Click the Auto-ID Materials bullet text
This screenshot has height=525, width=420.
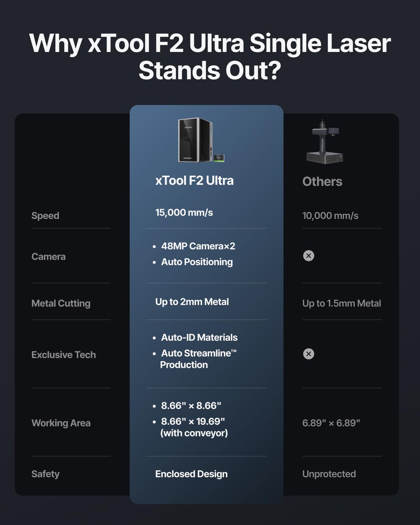[199, 337]
